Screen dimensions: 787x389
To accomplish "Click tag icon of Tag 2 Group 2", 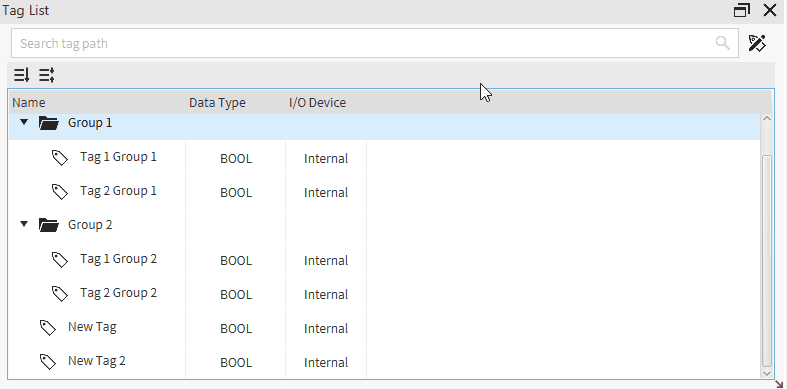I will (x=60, y=294).
